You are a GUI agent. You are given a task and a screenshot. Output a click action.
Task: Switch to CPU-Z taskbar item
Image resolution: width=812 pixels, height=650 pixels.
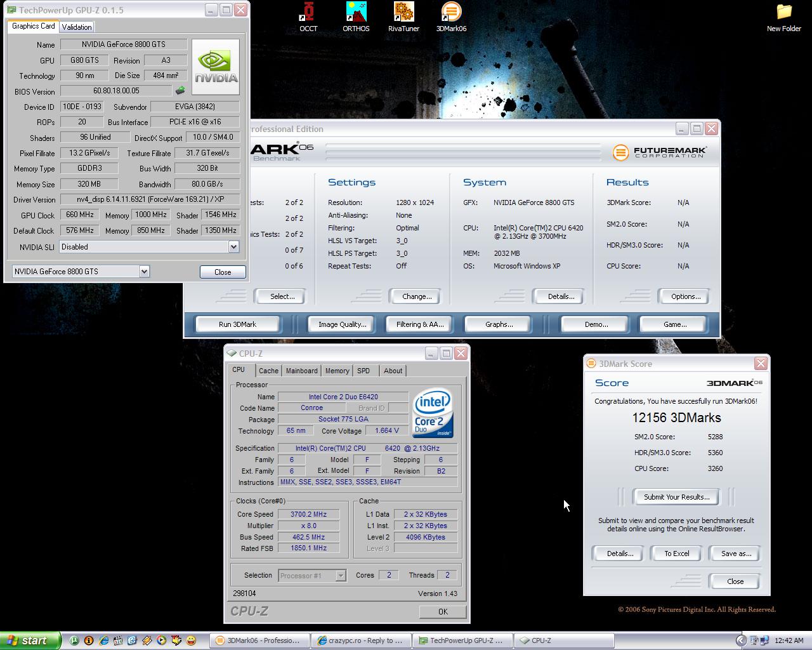(x=565, y=640)
